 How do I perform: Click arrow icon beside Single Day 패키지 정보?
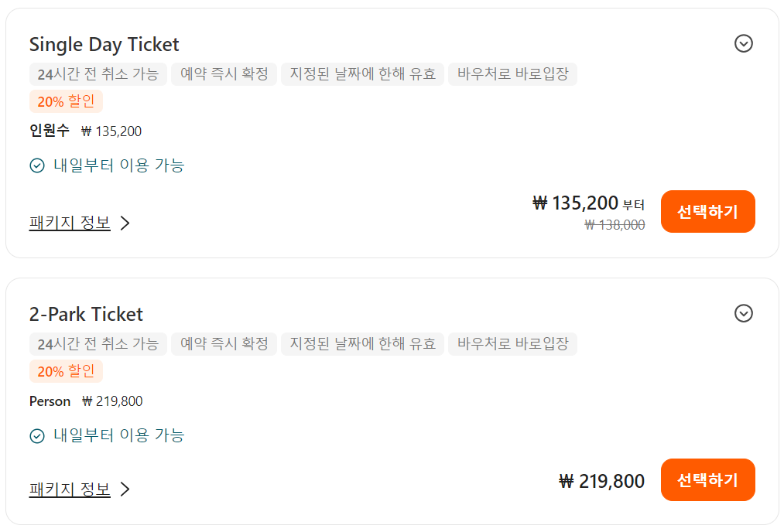125,223
